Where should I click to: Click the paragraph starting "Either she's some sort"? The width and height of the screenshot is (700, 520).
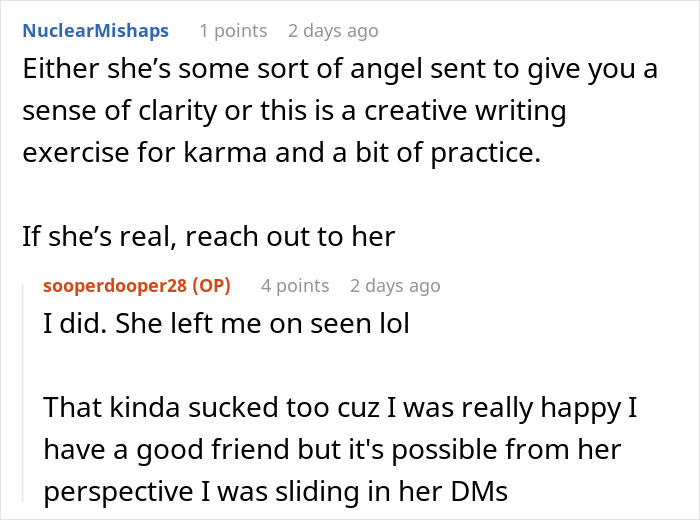pyautogui.click(x=340, y=111)
